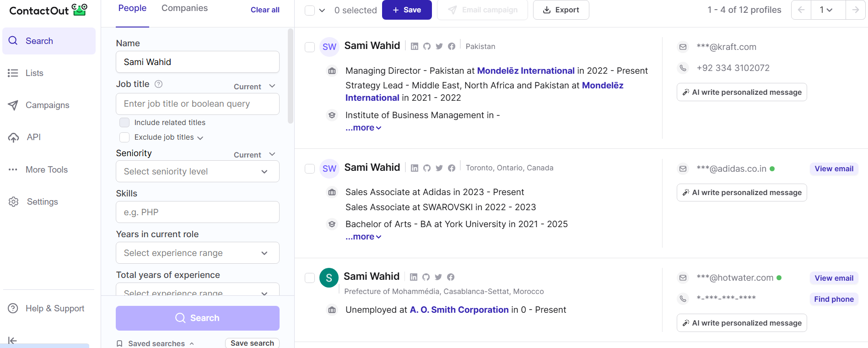The image size is (868, 348).
Task: Open Twitter icon for Sami Wahid Morocco
Action: tap(438, 277)
